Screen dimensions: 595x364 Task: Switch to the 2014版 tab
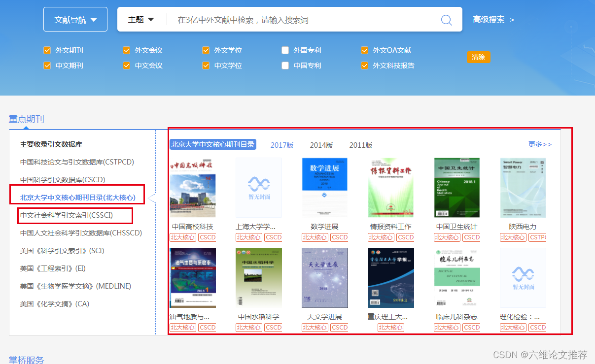tap(321, 145)
